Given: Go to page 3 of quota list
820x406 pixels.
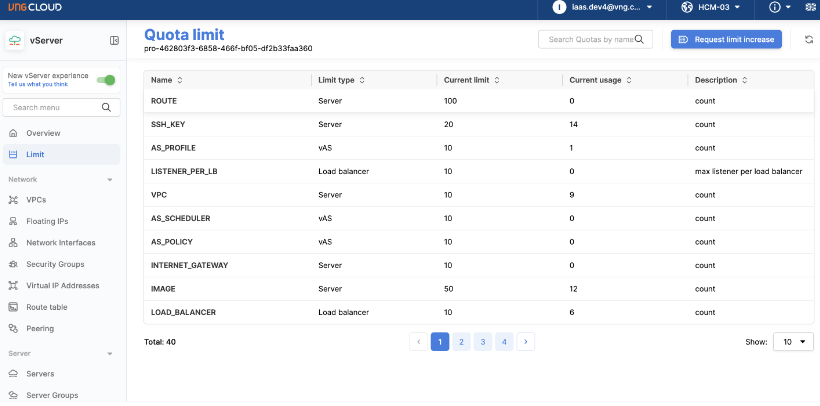Looking at the screenshot, I should click(482, 342).
